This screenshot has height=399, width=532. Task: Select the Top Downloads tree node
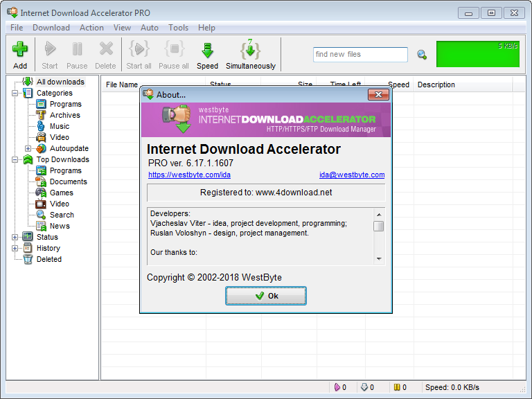[63, 159]
